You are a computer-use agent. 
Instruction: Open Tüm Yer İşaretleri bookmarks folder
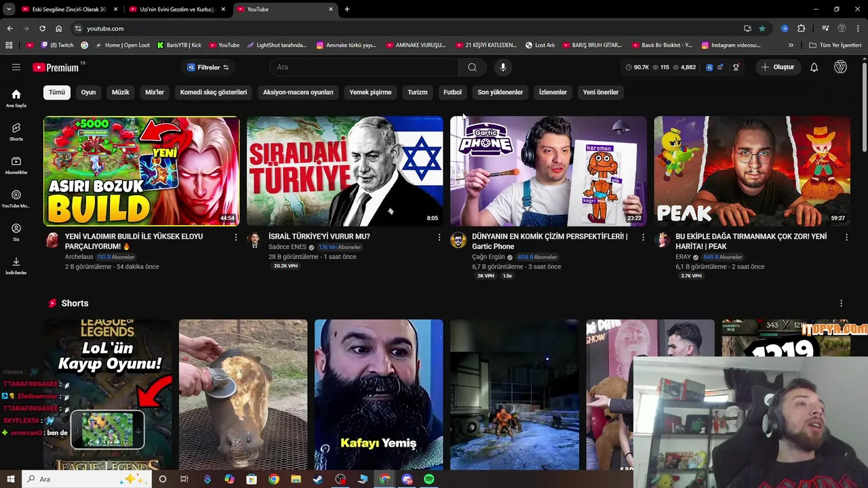(x=835, y=45)
